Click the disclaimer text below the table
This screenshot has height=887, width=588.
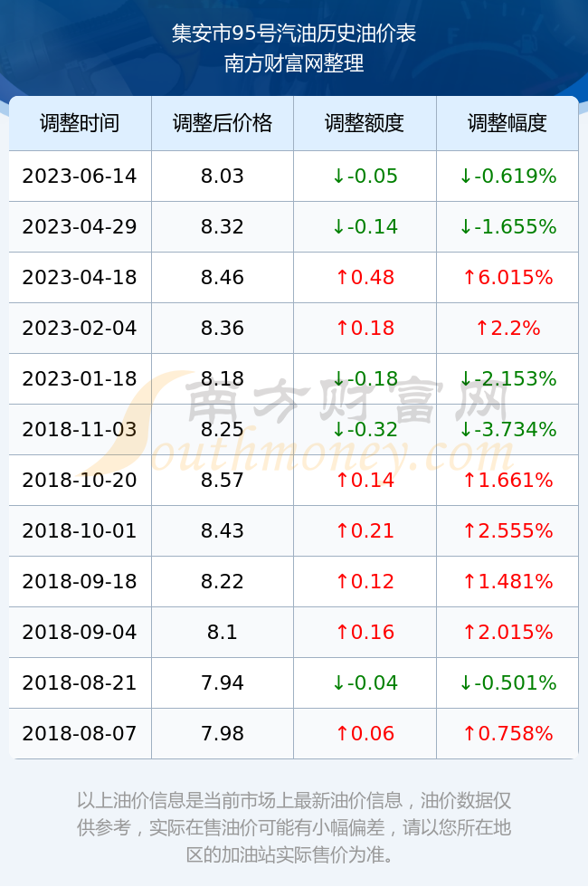(x=294, y=827)
